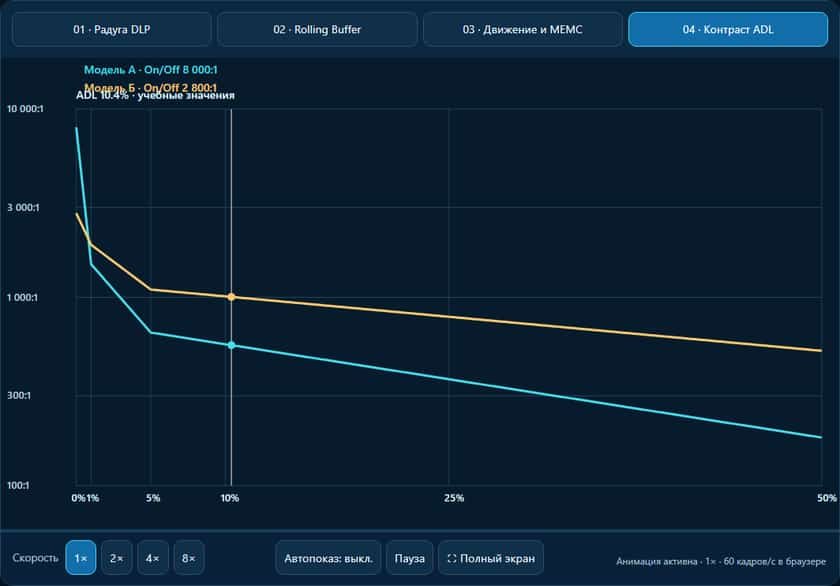The height and width of the screenshot is (586, 840).
Task: Select the 03 · Движение и MEMC tab
Action: click(522, 29)
